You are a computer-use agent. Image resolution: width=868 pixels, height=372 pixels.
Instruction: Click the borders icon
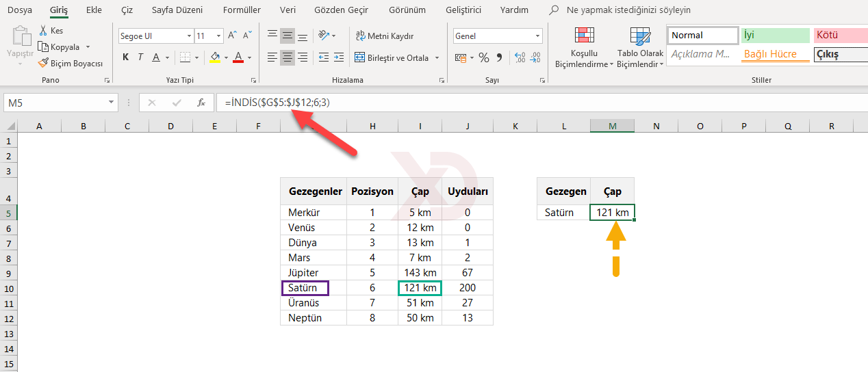pos(187,57)
